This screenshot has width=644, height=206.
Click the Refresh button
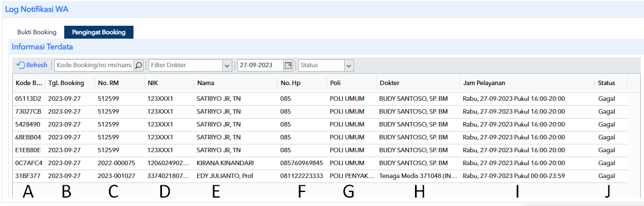[32, 65]
